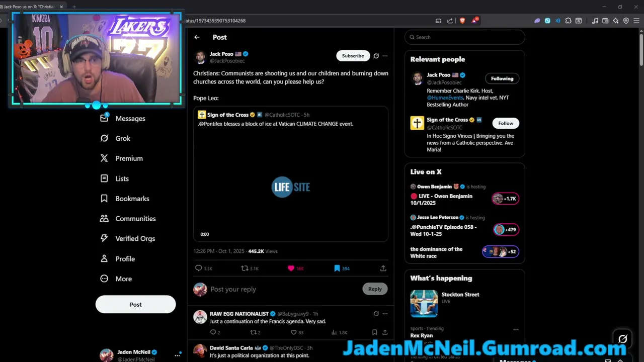Open the @PunchieTV Episode 058 live

pos(443,230)
